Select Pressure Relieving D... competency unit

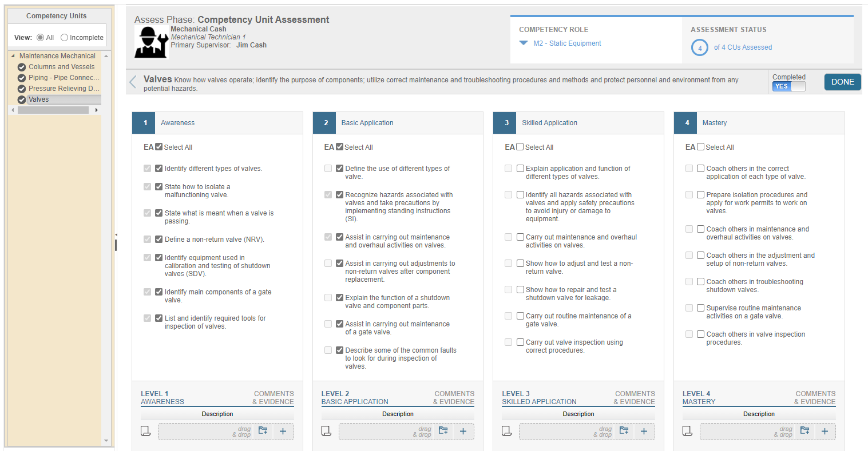pos(64,89)
